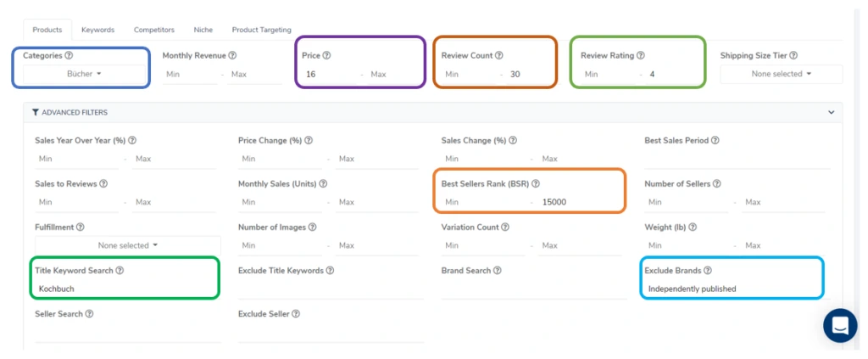Click Title Keyword Search help icon
868x359 pixels.
tap(120, 271)
